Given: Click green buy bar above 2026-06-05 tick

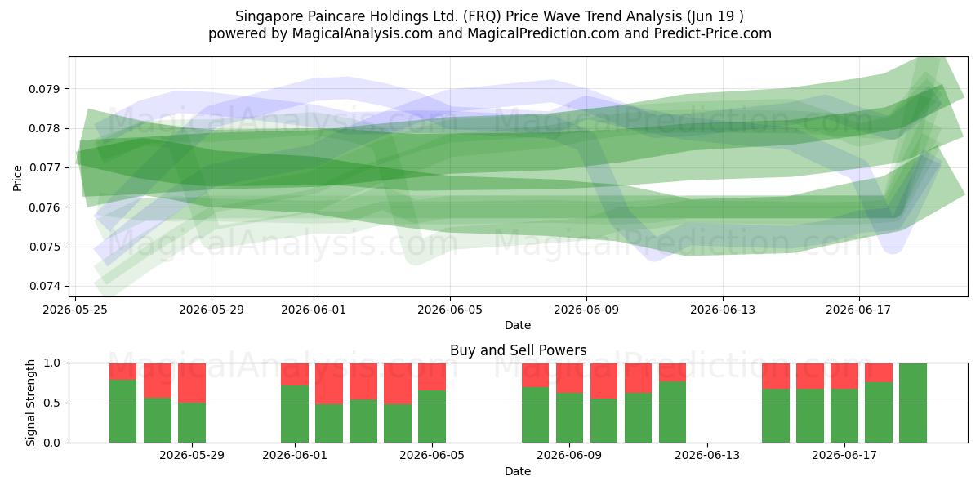Looking at the screenshot, I should (432, 416).
